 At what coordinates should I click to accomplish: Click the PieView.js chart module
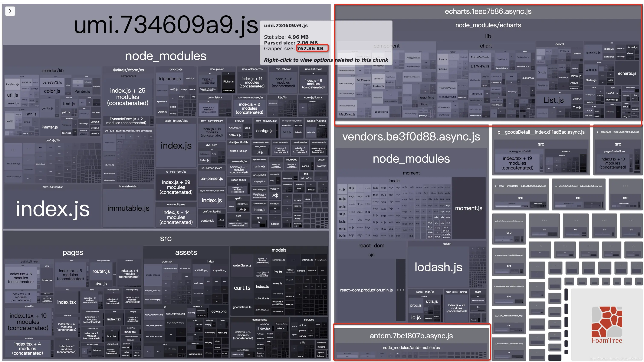click(x=476, y=94)
